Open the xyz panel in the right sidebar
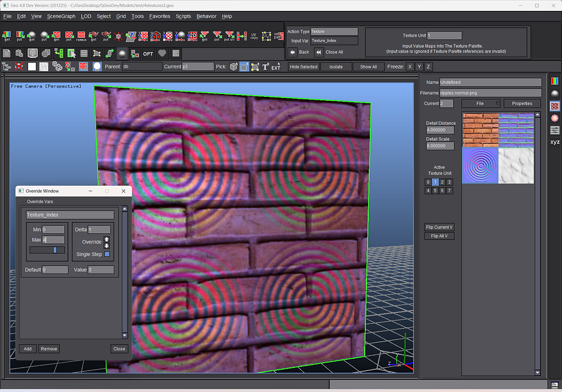 (x=555, y=142)
